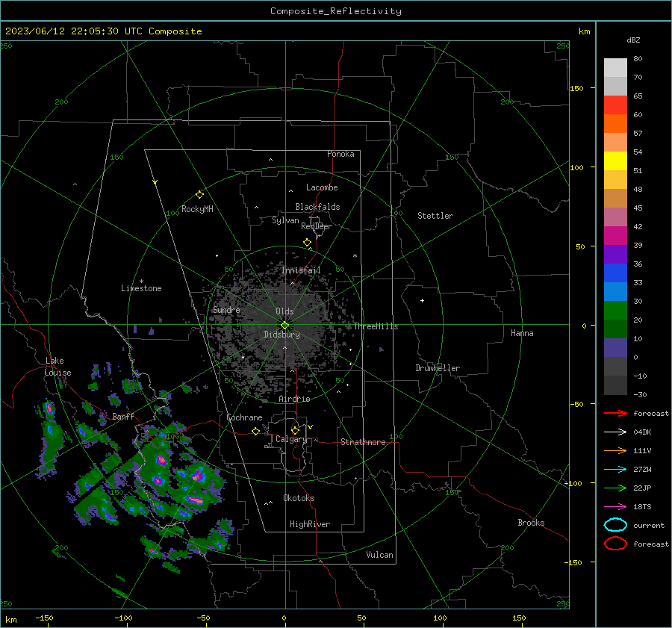Click the Cochrane label

[244, 417]
